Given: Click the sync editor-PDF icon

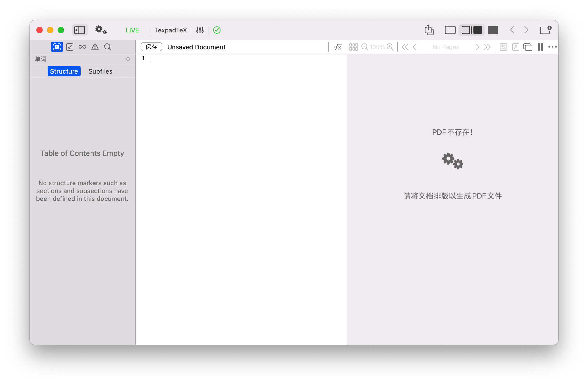Looking at the screenshot, I should (503, 47).
